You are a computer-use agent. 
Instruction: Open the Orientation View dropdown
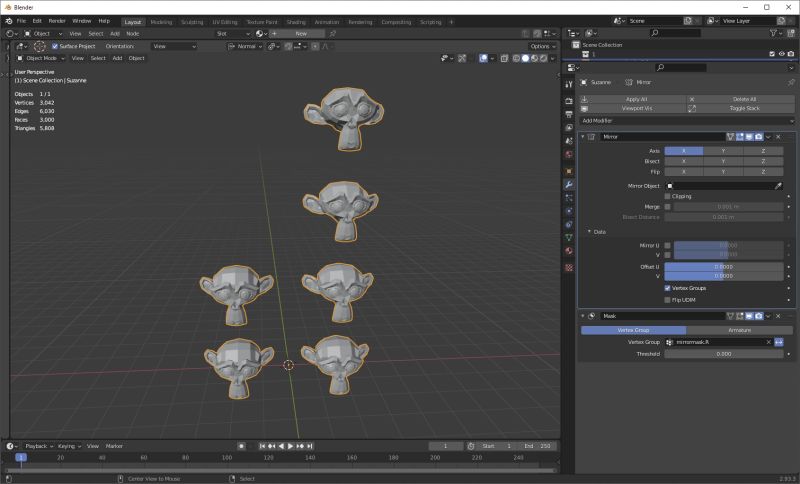174,46
